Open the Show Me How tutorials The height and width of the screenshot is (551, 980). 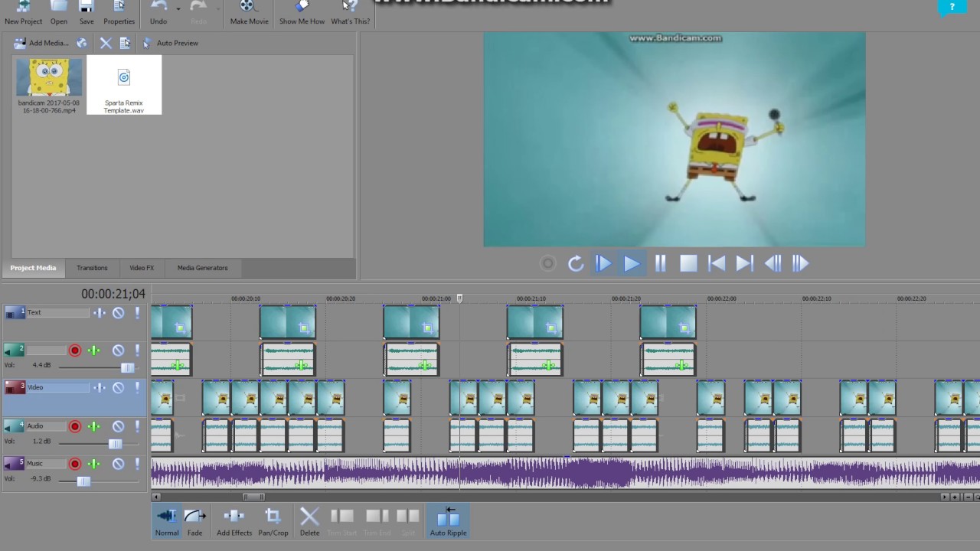click(x=302, y=12)
